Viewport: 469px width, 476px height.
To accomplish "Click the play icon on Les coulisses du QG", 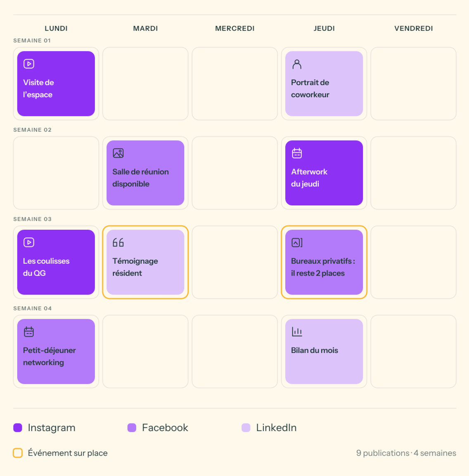I will 29,242.
